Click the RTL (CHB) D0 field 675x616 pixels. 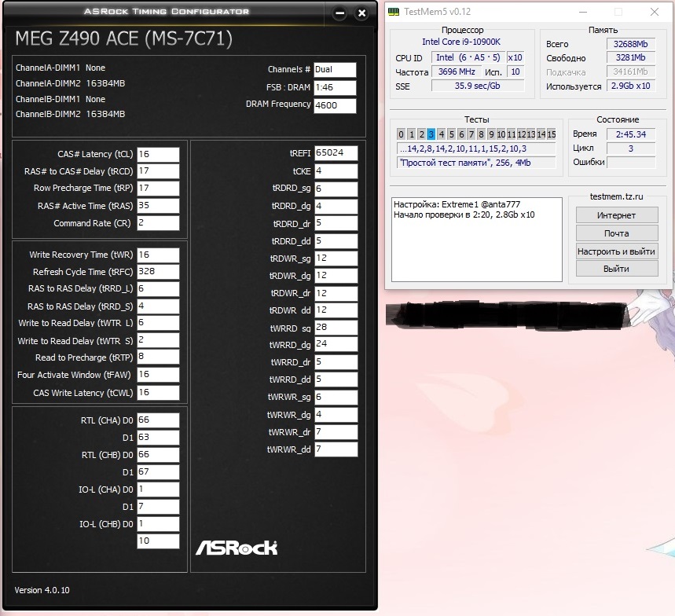pos(158,455)
